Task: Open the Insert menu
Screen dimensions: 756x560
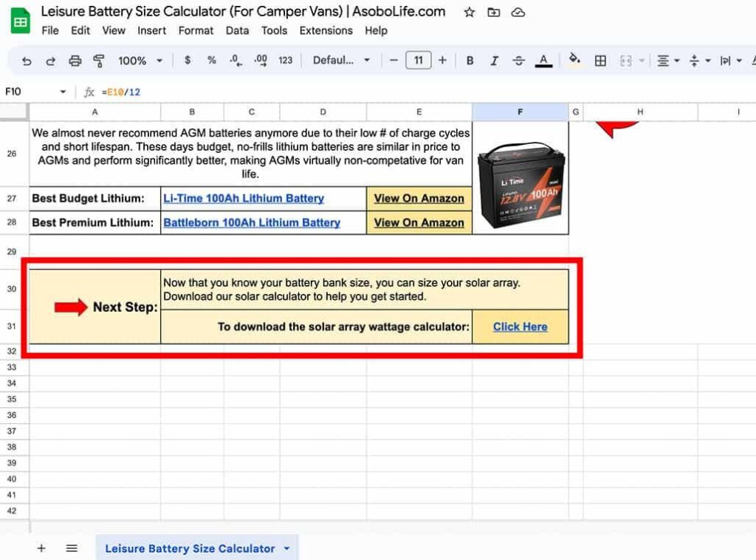Action: point(151,31)
